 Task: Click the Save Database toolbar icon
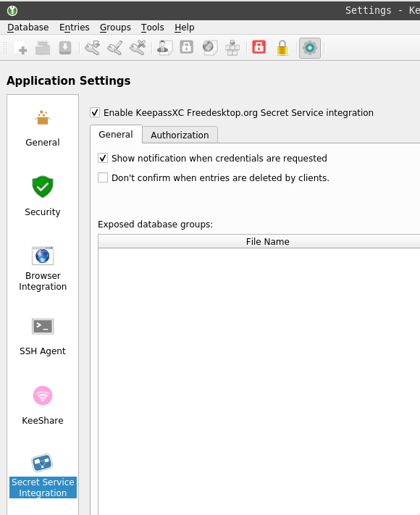coord(65,48)
